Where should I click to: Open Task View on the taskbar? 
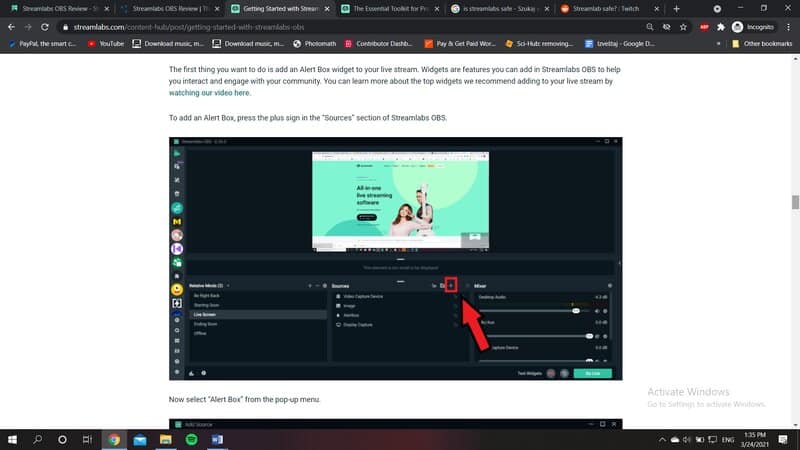[87, 439]
